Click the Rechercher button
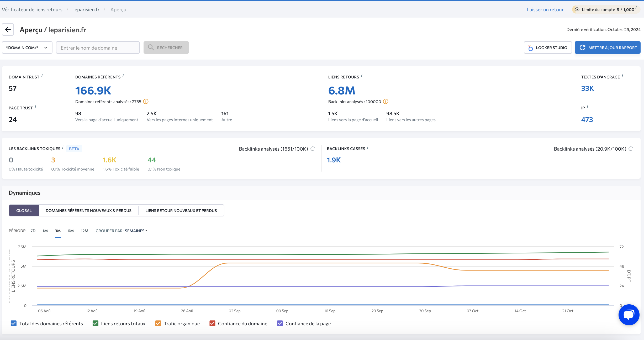The image size is (644, 340). click(166, 47)
